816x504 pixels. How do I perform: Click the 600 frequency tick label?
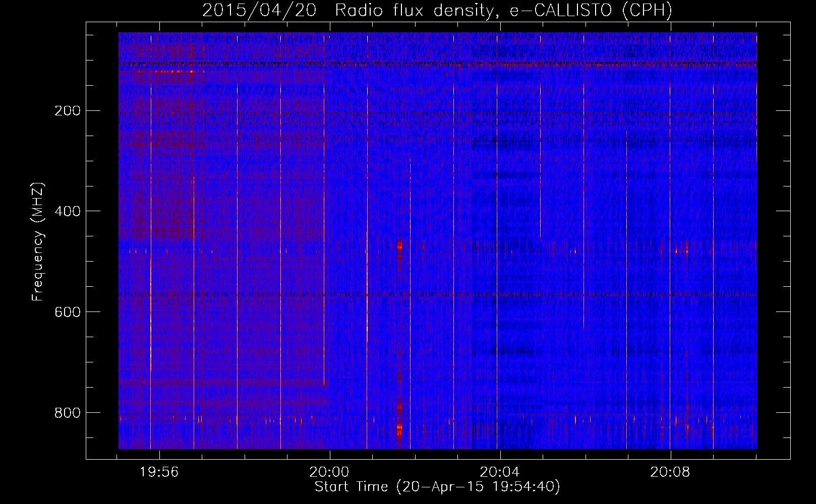(68, 312)
